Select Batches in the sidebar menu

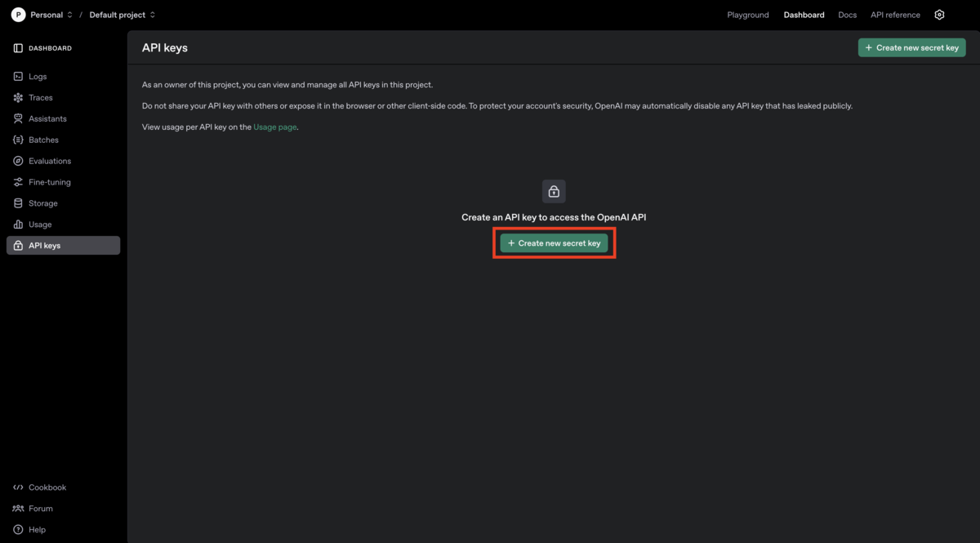click(x=63, y=140)
